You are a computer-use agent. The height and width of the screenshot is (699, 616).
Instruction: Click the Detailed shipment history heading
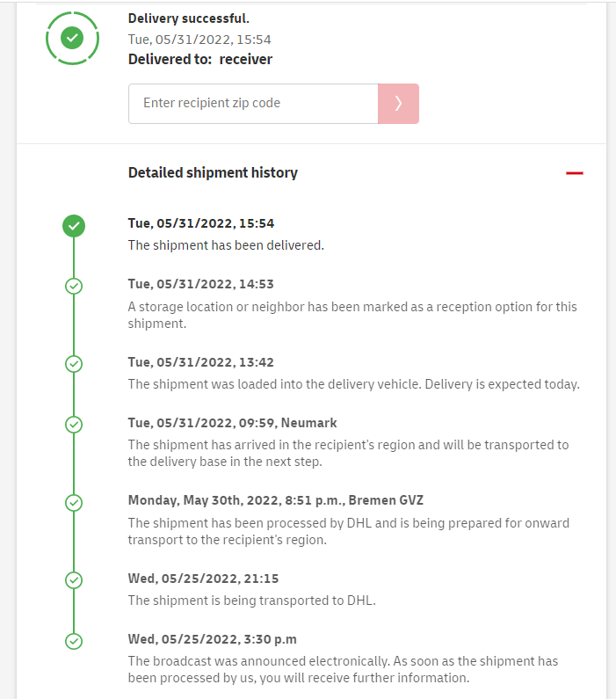[213, 173]
